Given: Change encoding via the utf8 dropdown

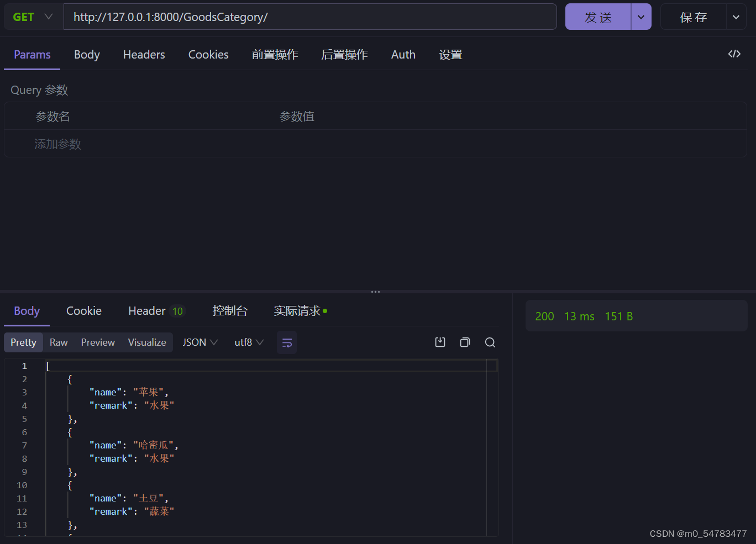Looking at the screenshot, I should [x=248, y=342].
